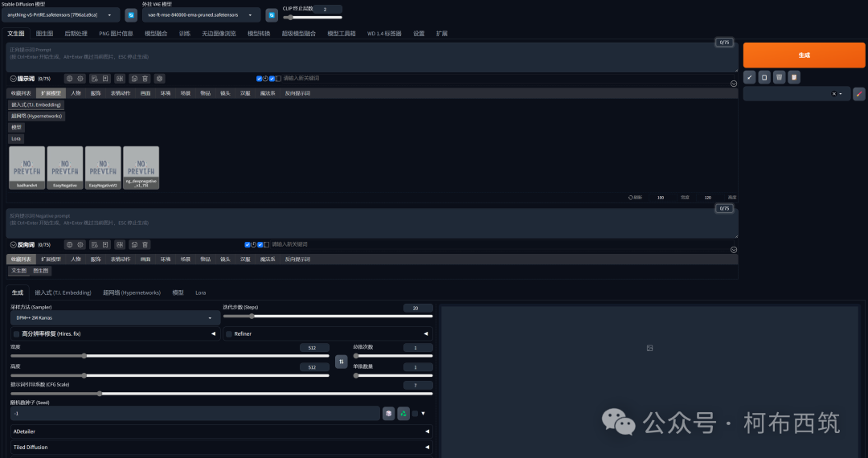The height and width of the screenshot is (458, 868).
Task: Refresh the external VAE model list
Action: (272, 15)
